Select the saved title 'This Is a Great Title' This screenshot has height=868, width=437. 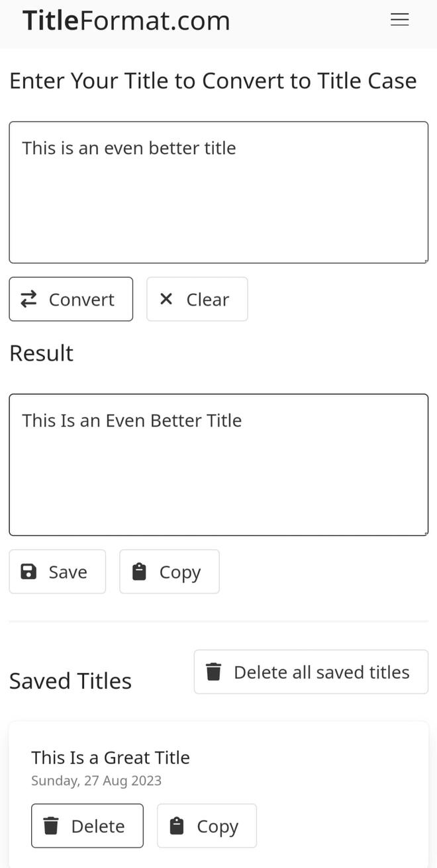111,758
